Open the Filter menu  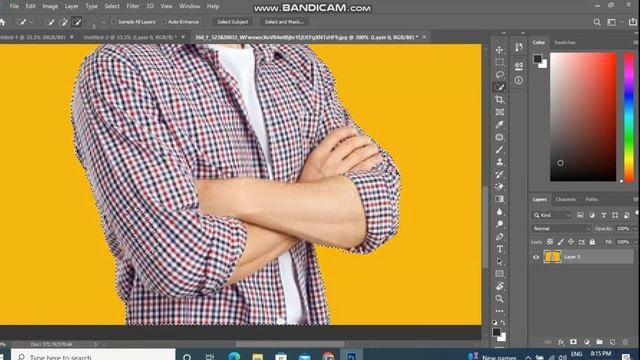[x=133, y=7]
